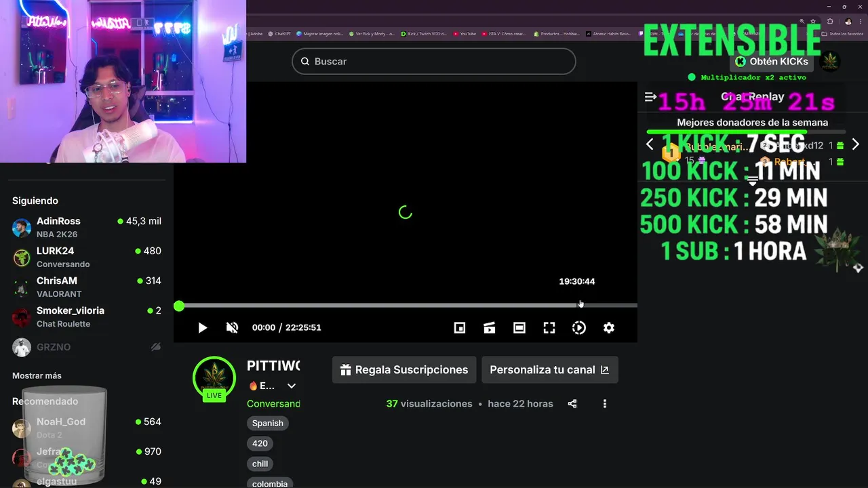The width and height of the screenshot is (868, 488).
Task: Open Ver Rick y Morty bookmark
Action: click(x=372, y=33)
